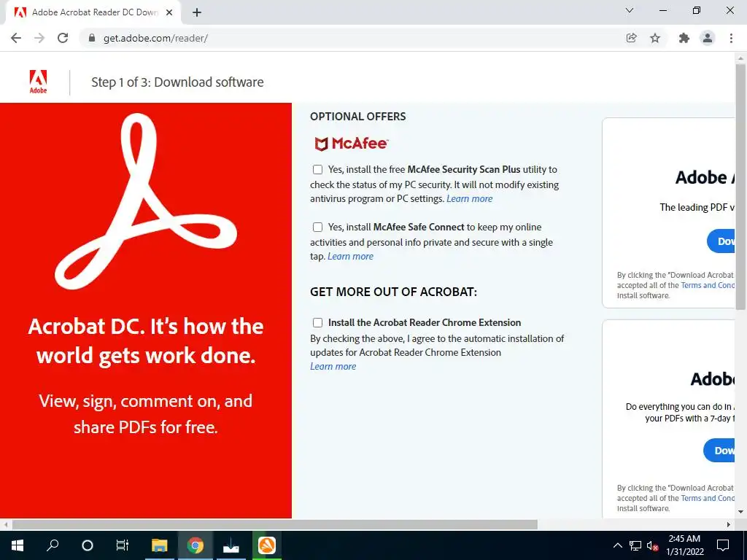Click the McAfee logo
Screen dimensions: 747x560
pyautogui.click(x=351, y=144)
